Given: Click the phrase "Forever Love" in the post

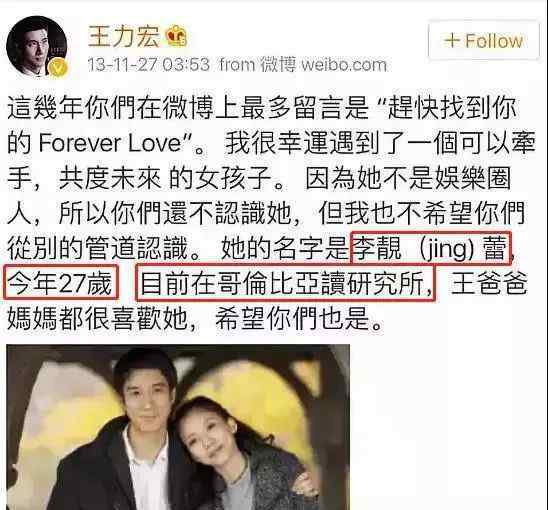Looking at the screenshot, I should pos(111,143).
